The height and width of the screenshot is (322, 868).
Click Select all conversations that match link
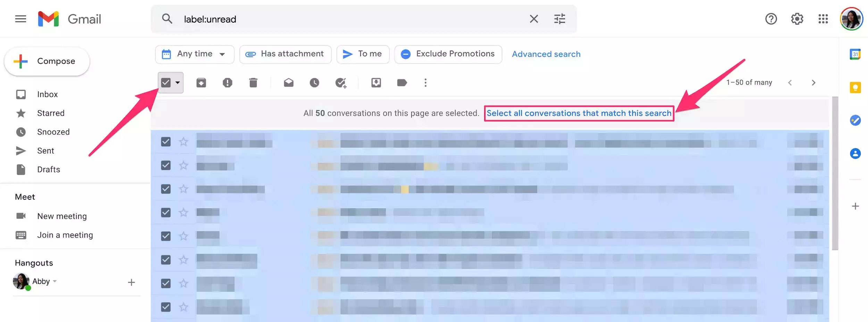[579, 113]
